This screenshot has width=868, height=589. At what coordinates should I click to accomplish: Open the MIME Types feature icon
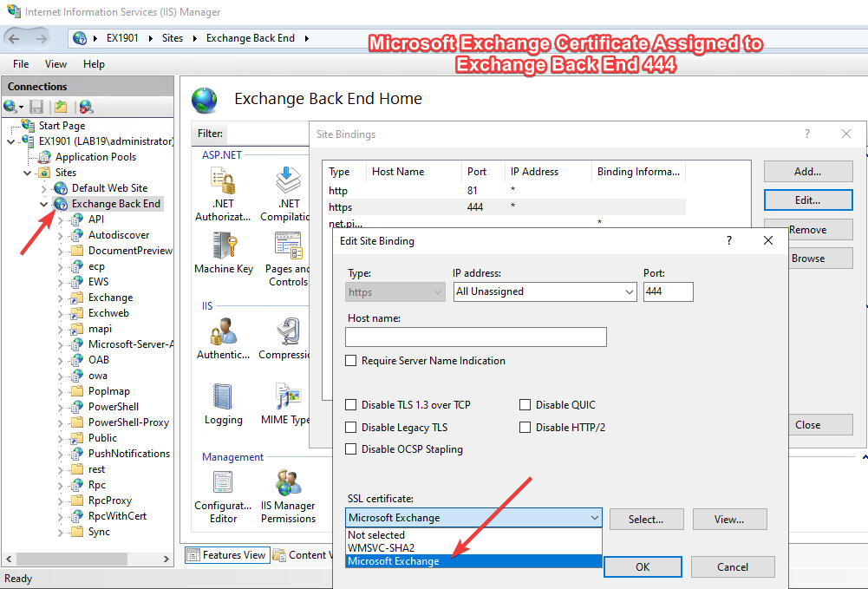pyautogui.click(x=289, y=396)
